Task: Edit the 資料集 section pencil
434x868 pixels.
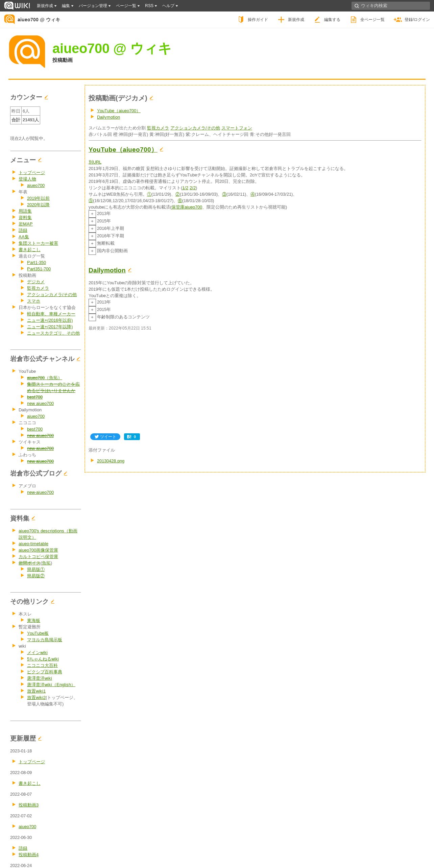Action: click(33, 518)
